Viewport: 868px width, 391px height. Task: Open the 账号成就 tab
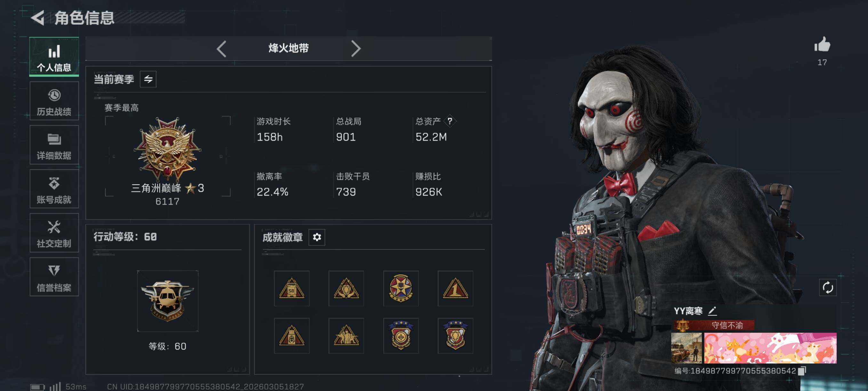54,189
